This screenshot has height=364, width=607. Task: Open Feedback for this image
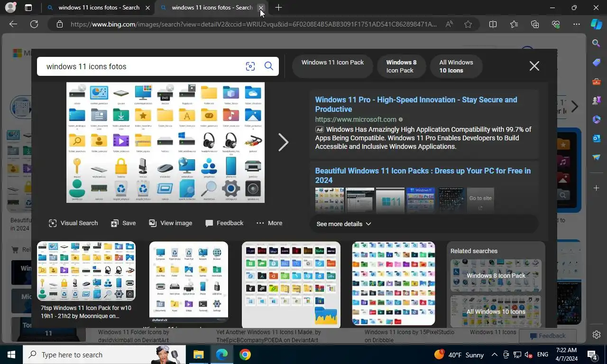224,223
